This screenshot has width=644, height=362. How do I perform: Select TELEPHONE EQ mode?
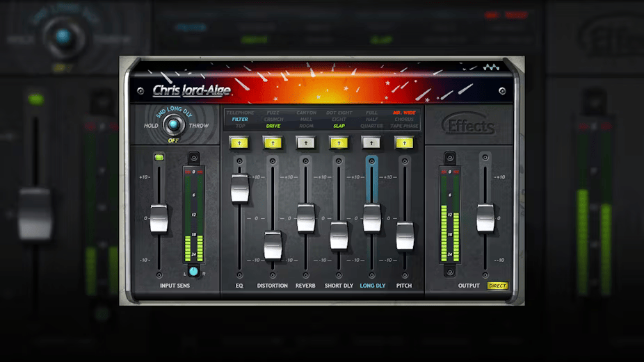click(x=240, y=113)
